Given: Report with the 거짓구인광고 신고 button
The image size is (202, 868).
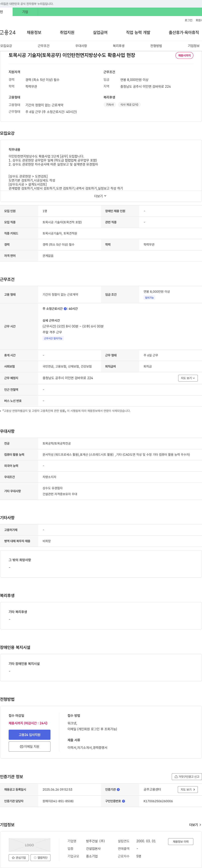Looking at the screenshot, I should (x=187, y=777).
